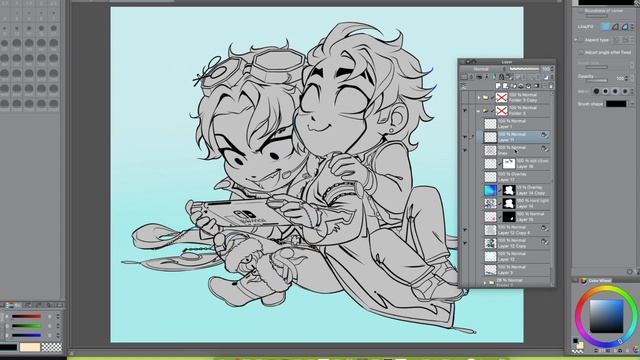Click Layer 14 mask thumbnail
The image size is (640, 360).
(x=509, y=203)
